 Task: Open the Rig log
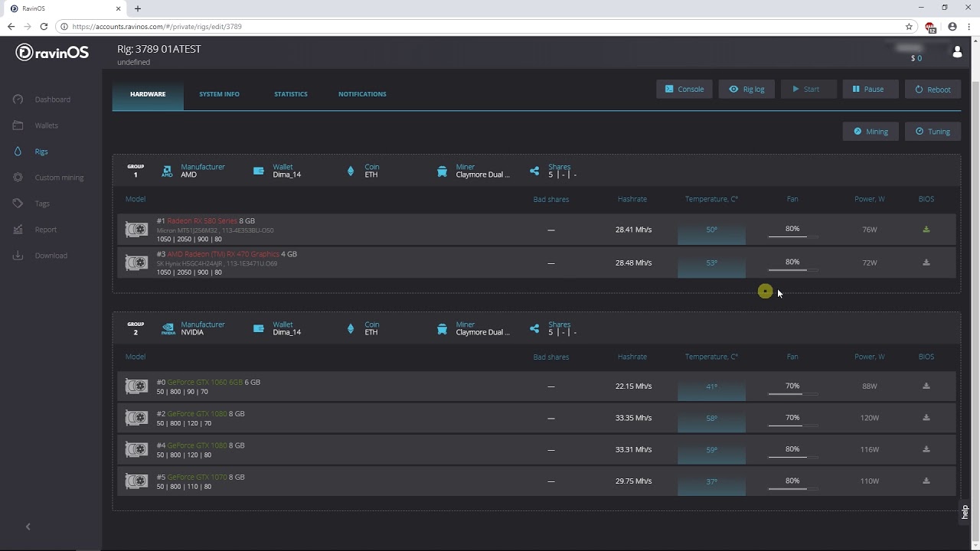click(x=746, y=89)
